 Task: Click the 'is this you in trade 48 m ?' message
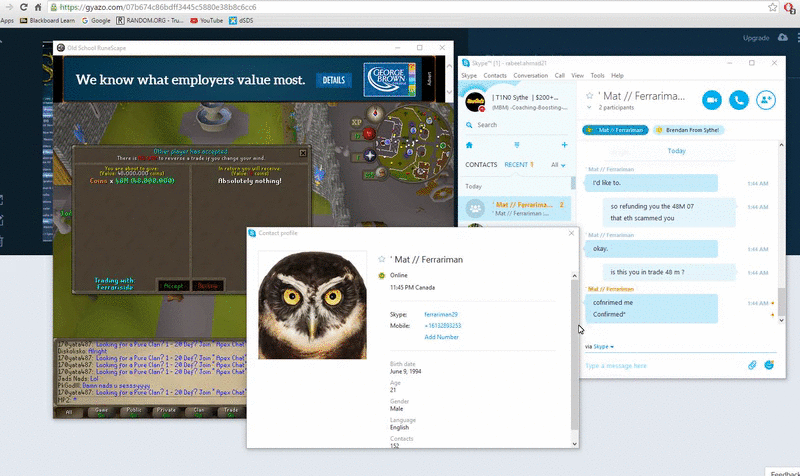[669, 272]
